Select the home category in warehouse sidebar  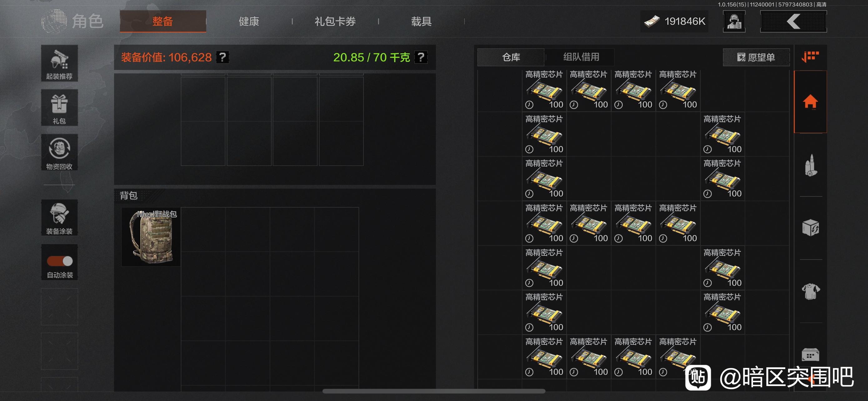pyautogui.click(x=810, y=102)
